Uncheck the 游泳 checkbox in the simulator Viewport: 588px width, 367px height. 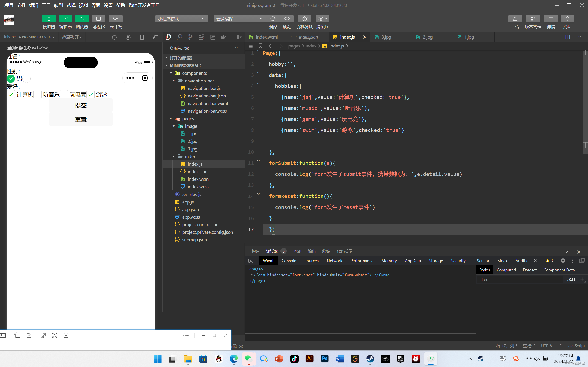tap(91, 95)
